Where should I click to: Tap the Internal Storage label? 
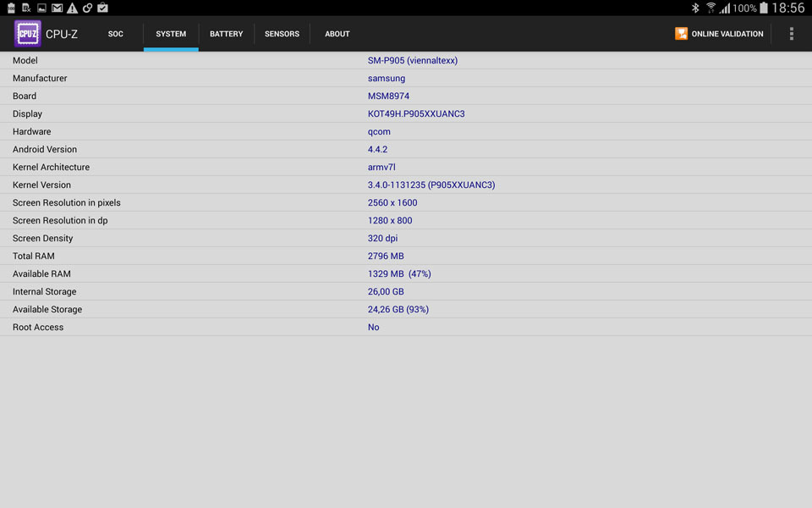point(45,292)
